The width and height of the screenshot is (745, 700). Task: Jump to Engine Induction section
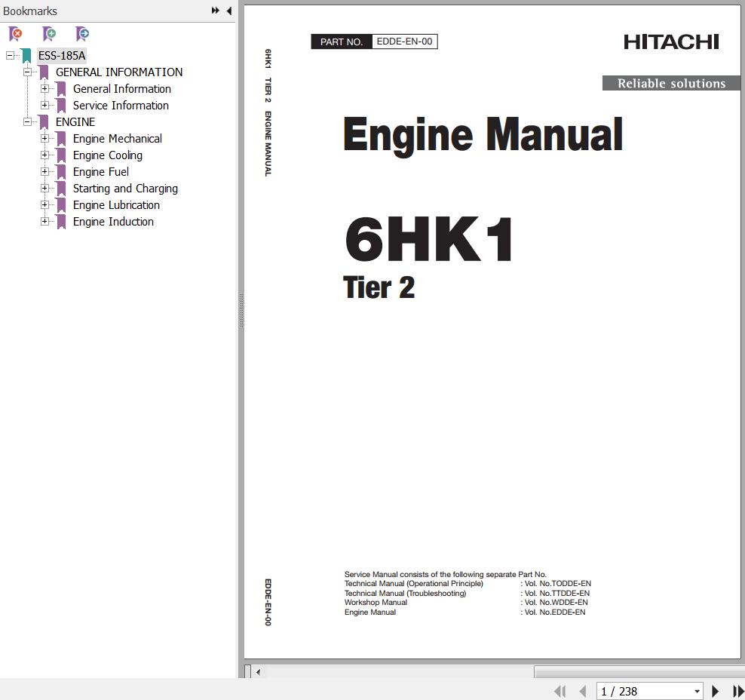click(x=114, y=222)
